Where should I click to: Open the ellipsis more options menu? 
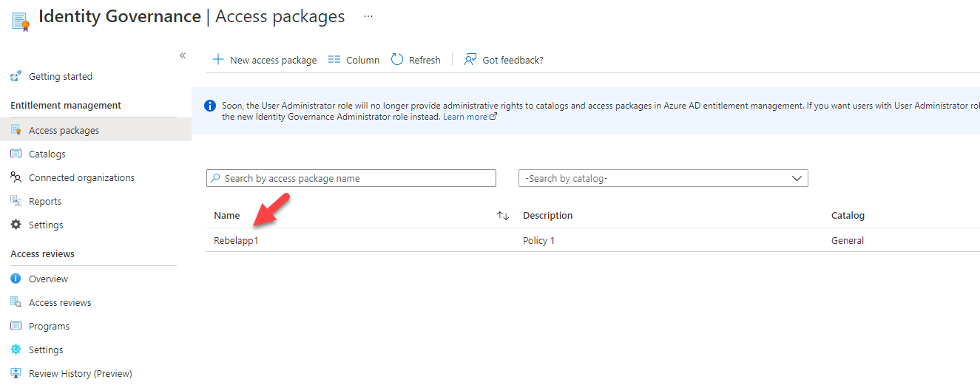(368, 16)
